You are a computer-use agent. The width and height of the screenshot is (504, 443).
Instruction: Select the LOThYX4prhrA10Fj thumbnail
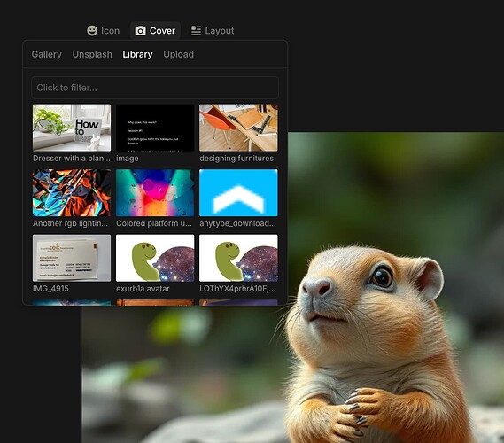click(238, 258)
